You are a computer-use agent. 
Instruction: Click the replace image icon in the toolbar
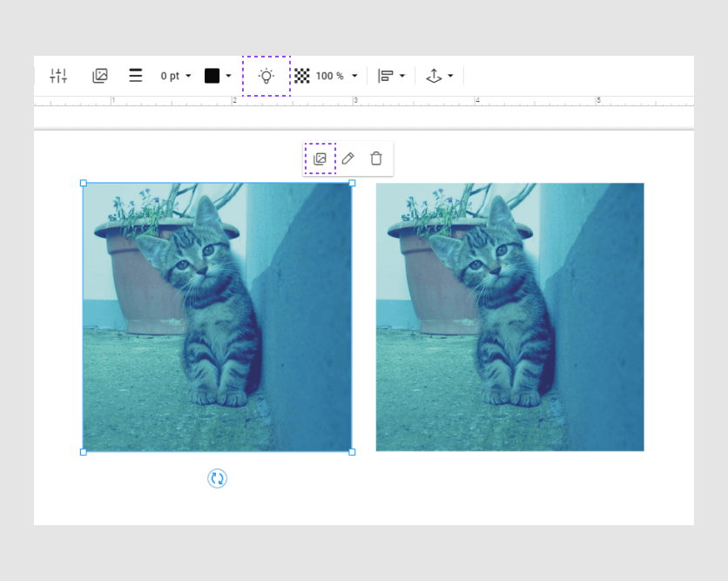point(99,76)
